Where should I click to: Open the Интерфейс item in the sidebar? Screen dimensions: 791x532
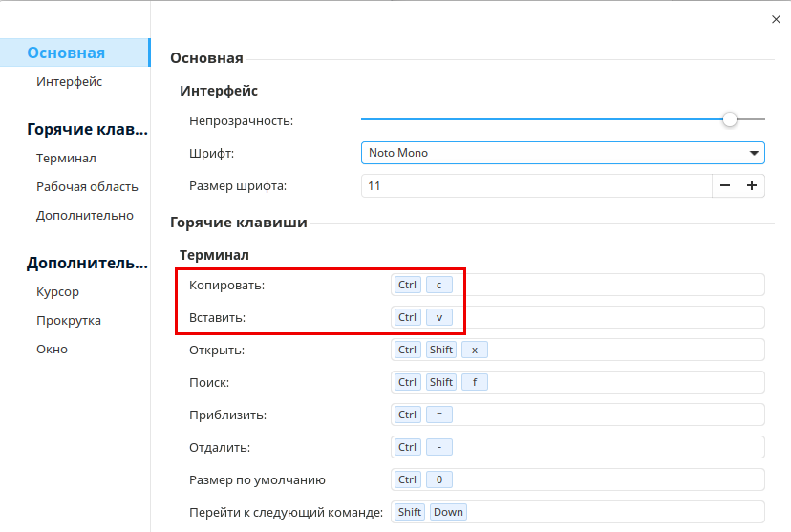pyautogui.click(x=69, y=82)
